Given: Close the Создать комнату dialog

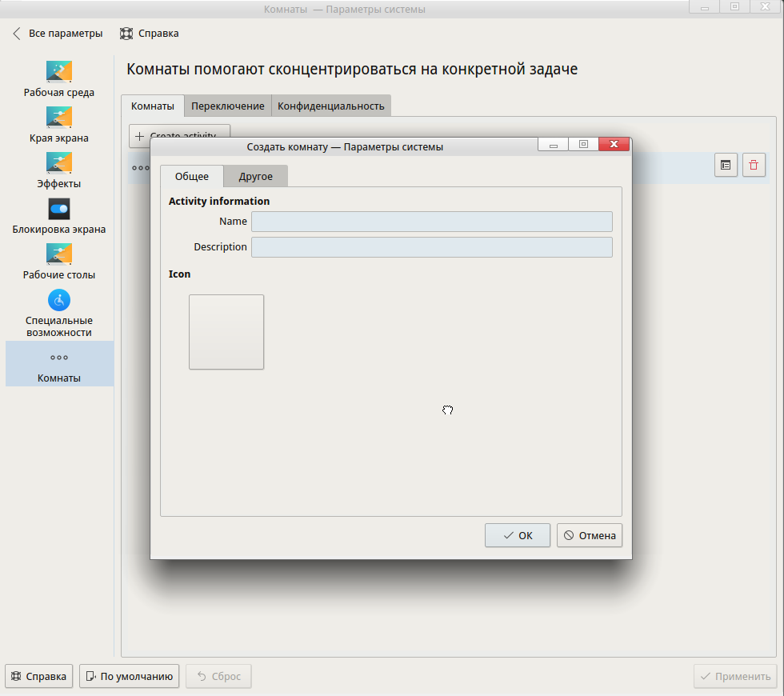Looking at the screenshot, I should (x=614, y=144).
